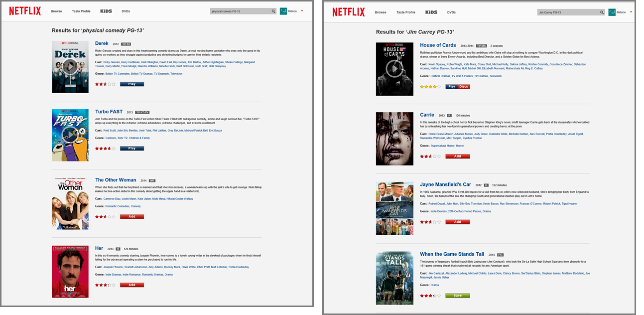Click the star rating for House of Cards
The image size is (644, 315).
pos(430,87)
